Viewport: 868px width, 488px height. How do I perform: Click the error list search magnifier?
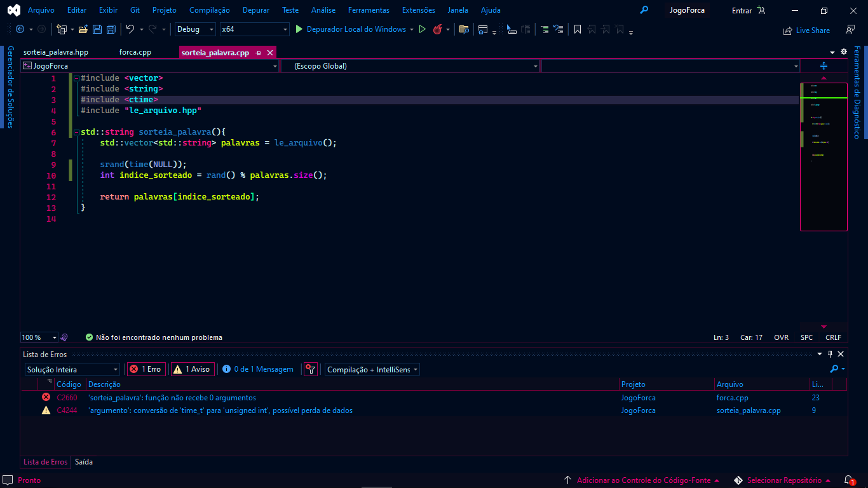834,369
